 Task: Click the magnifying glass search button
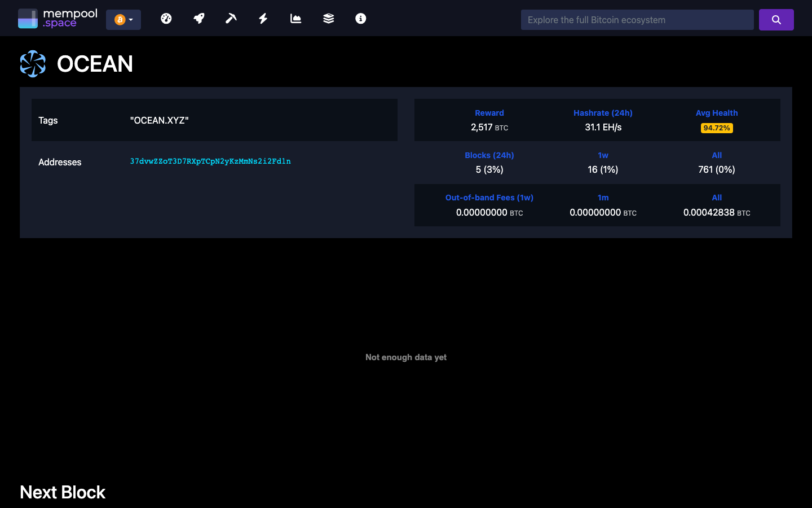pyautogui.click(x=776, y=19)
